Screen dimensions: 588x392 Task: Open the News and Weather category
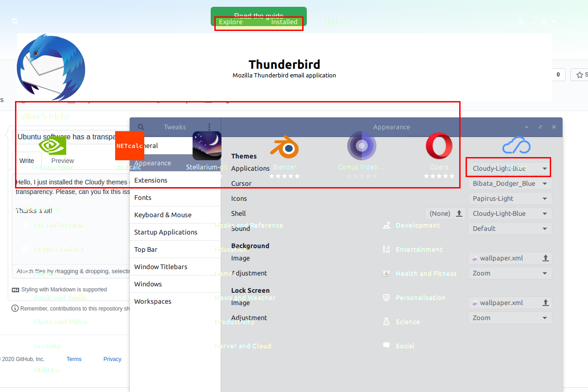pyautogui.click(x=245, y=298)
